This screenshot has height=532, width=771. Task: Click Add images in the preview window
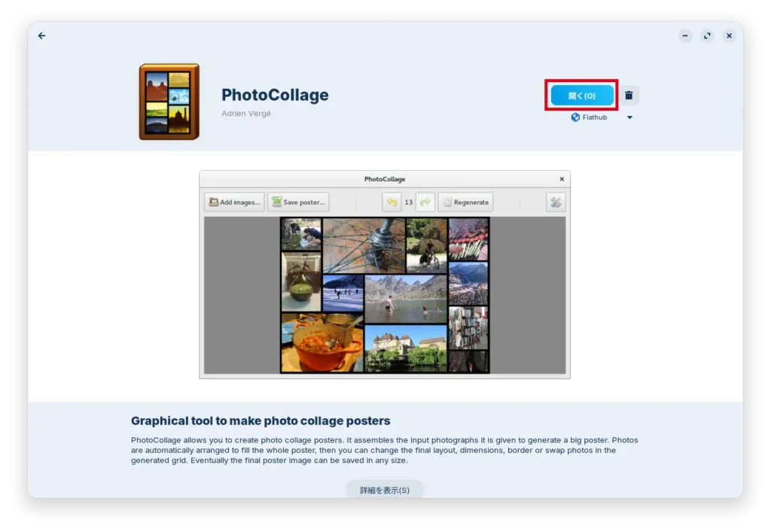233,202
